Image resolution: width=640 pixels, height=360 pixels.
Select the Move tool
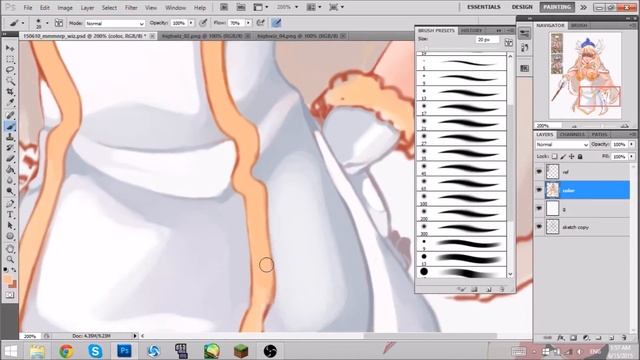[x=10, y=48]
